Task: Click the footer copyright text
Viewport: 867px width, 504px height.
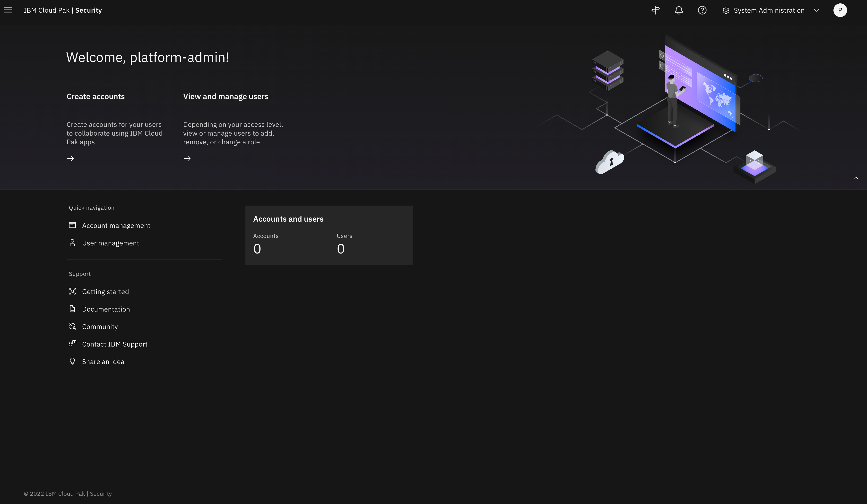Action: (68, 494)
